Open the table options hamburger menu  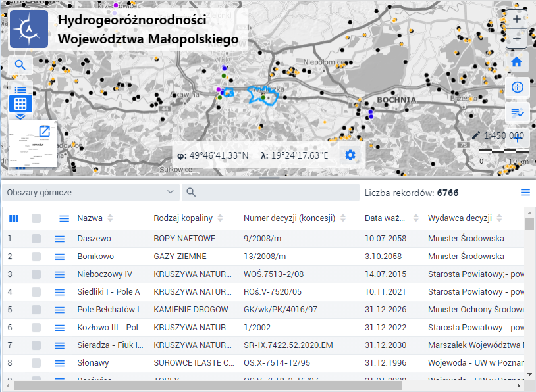[x=525, y=192]
